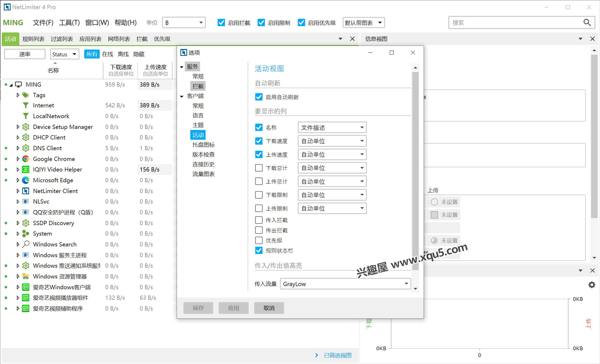Click the Tags green label icon
This screenshot has width=600, height=364.
point(26,95)
